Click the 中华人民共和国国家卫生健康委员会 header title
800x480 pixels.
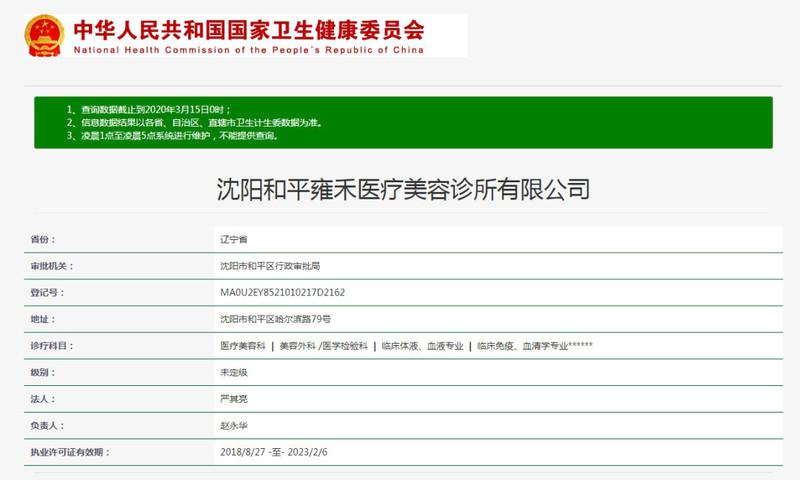click(248, 28)
